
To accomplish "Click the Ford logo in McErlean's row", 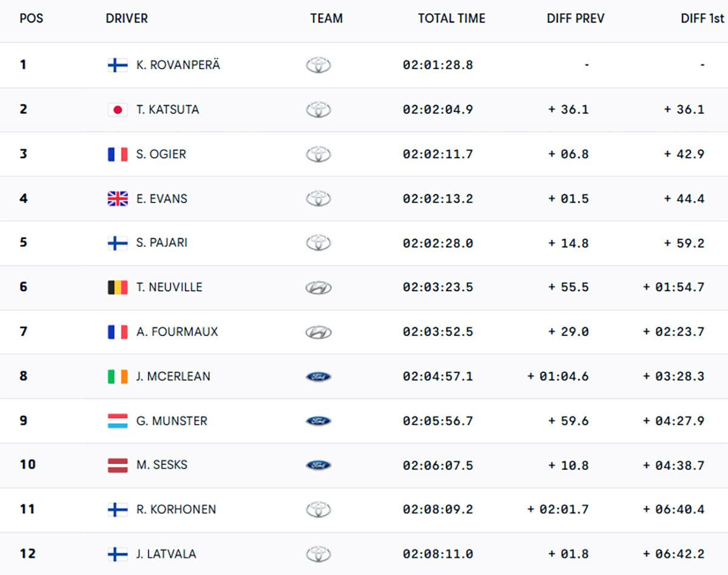I will (x=318, y=377).
